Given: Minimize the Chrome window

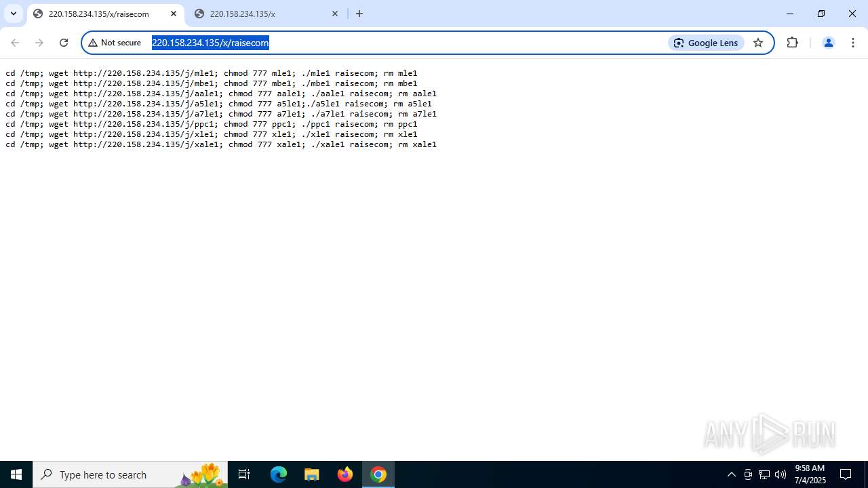Looking at the screenshot, I should pos(790,14).
